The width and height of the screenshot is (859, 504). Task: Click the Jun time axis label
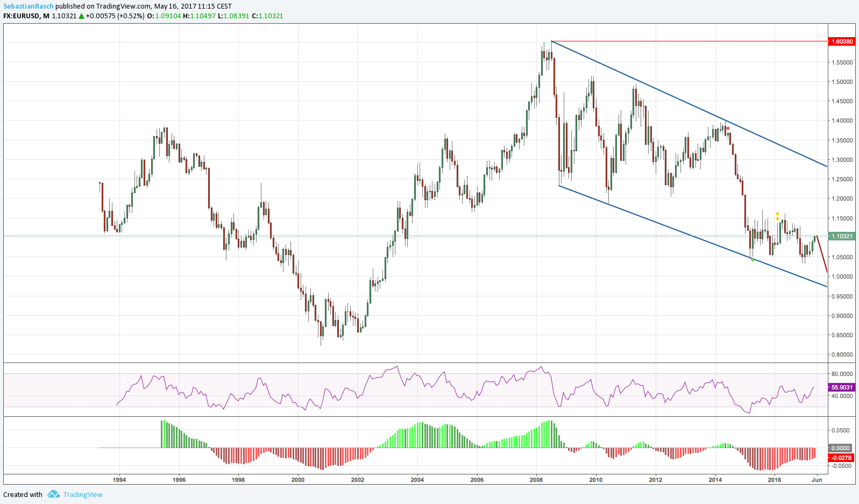pyautogui.click(x=817, y=480)
